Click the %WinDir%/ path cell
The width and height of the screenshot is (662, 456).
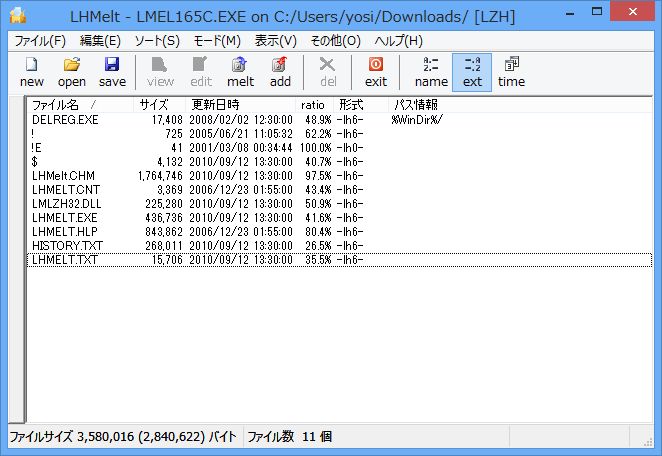coord(417,120)
